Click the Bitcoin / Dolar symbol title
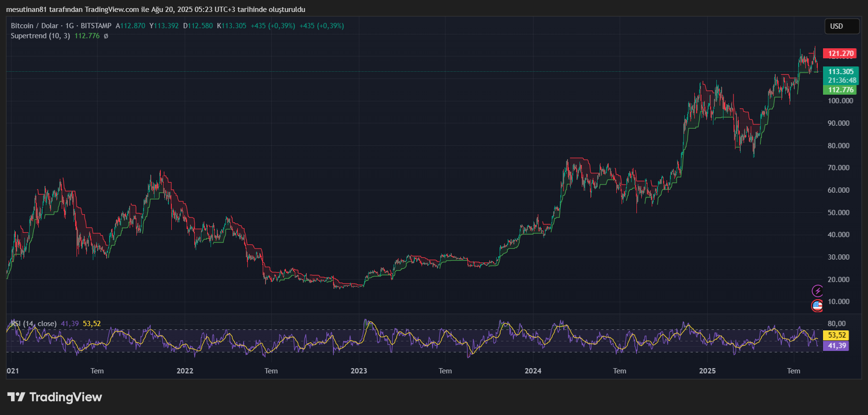 coord(34,26)
